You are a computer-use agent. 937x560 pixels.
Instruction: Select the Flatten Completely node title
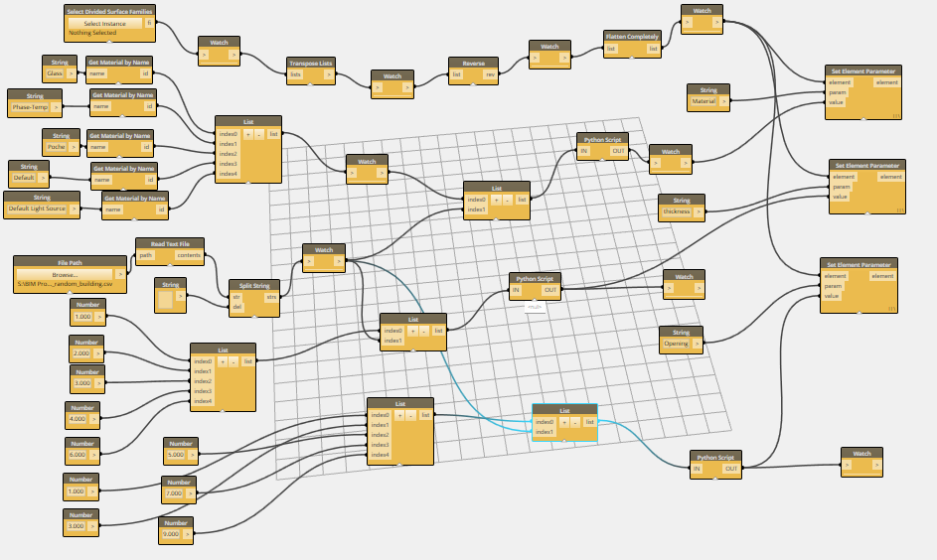pyautogui.click(x=632, y=37)
